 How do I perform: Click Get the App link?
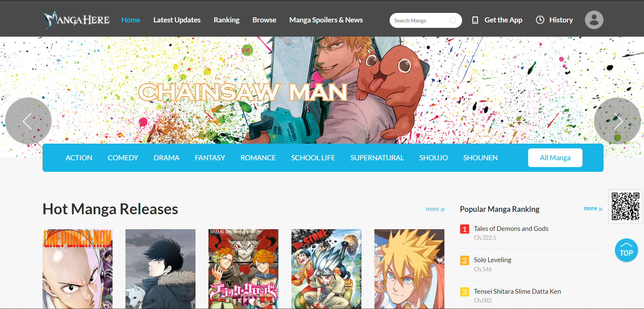point(503,20)
